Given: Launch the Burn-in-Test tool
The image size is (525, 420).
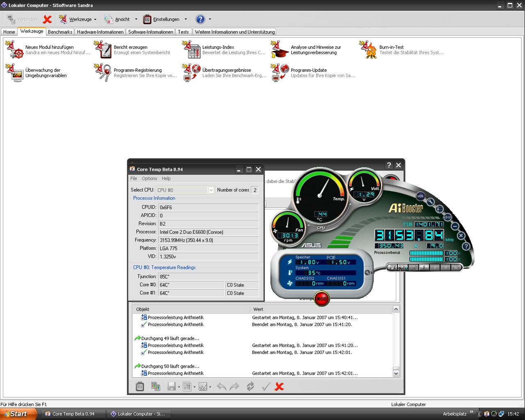Looking at the screenshot, I should tap(402, 50).
